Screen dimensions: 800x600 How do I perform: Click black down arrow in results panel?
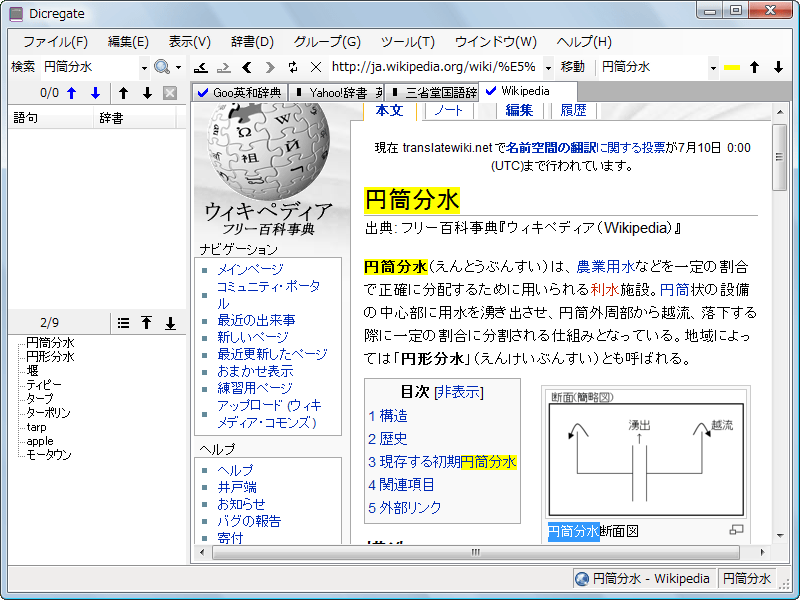point(147,93)
